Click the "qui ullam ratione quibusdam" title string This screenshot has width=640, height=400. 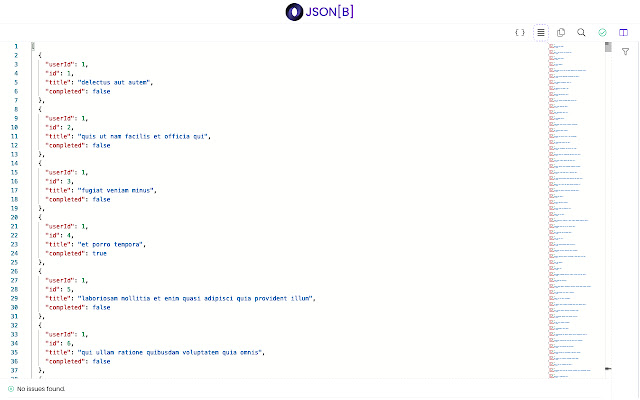pyautogui.click(x=170, y=352)
